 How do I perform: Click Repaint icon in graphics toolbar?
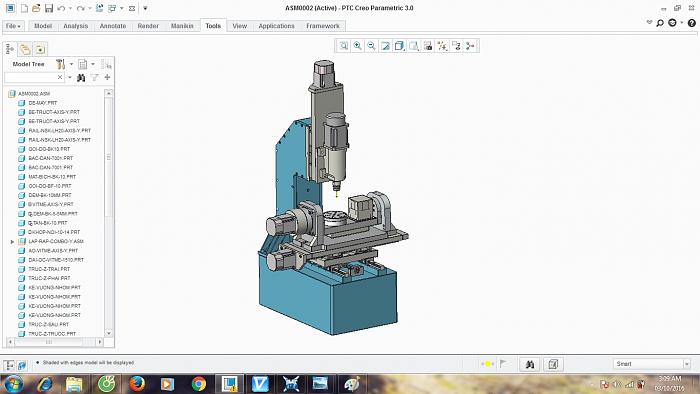click(385, 46)
